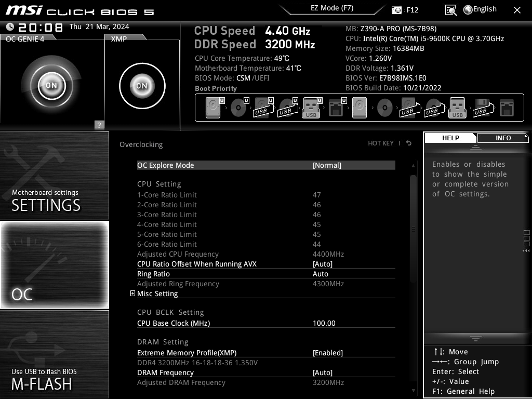Screen dimensions: 532x399
Task: Toggle the OC Genie 4 ON button
Action: point(51,86)
